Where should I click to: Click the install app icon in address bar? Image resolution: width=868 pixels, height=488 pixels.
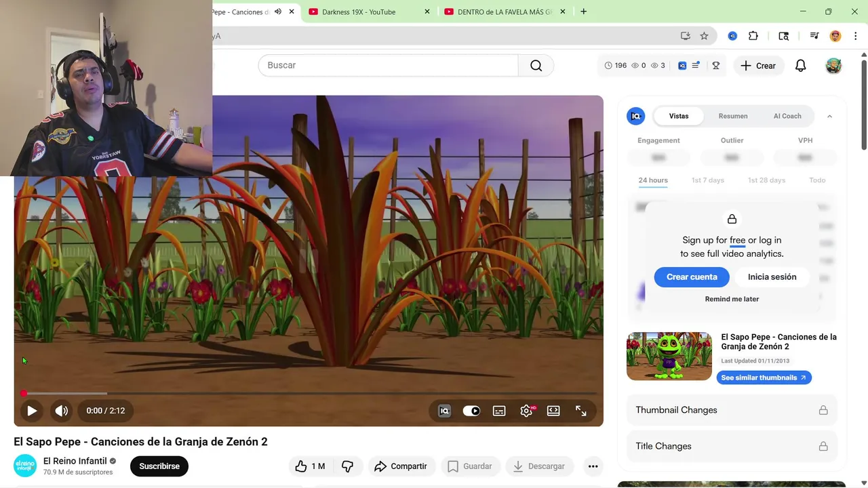click(x=686, y=36)
